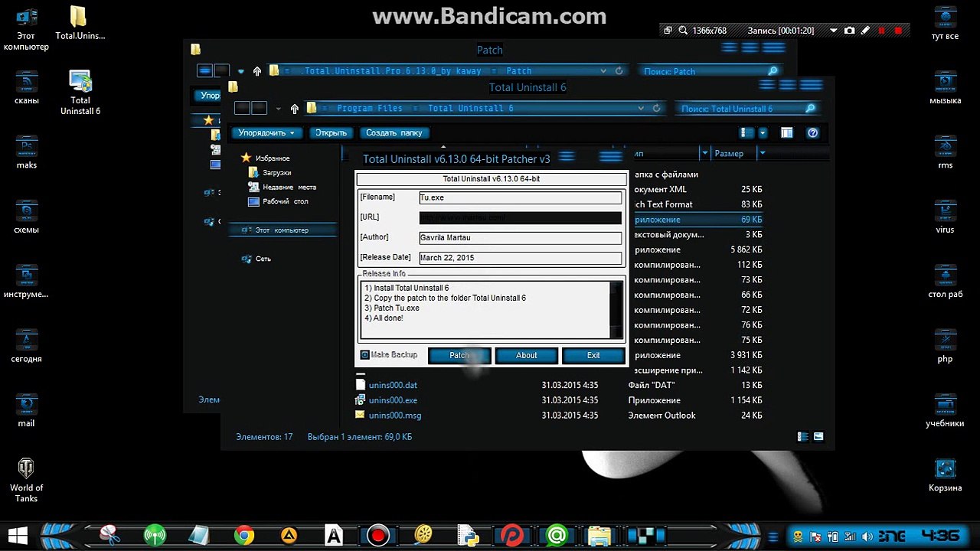Viewport: 980px width, 551px height.
Task: Click the Поиск: Total Uninstall 6 search box
Action: tap(749, 109)
